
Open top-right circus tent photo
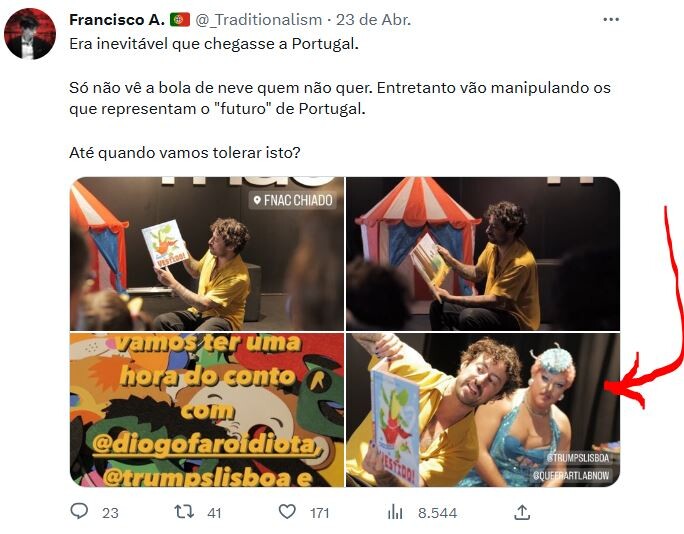pyautogui.click(x=483, y=254)
